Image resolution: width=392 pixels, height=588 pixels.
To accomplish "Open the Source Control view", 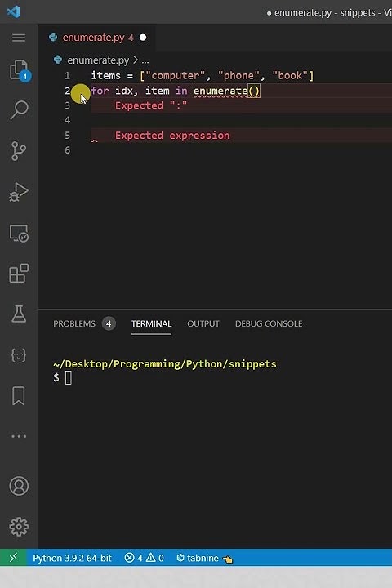I will pyautogui.click(x=19, y=151).
